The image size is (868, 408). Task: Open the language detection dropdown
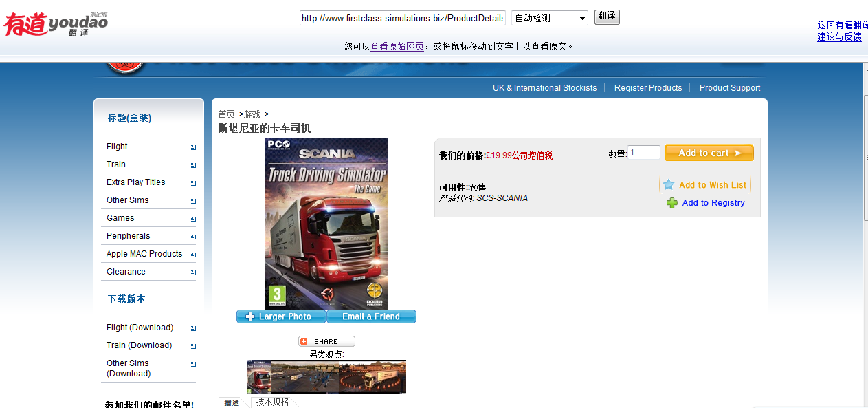click(x=550, y=18)
